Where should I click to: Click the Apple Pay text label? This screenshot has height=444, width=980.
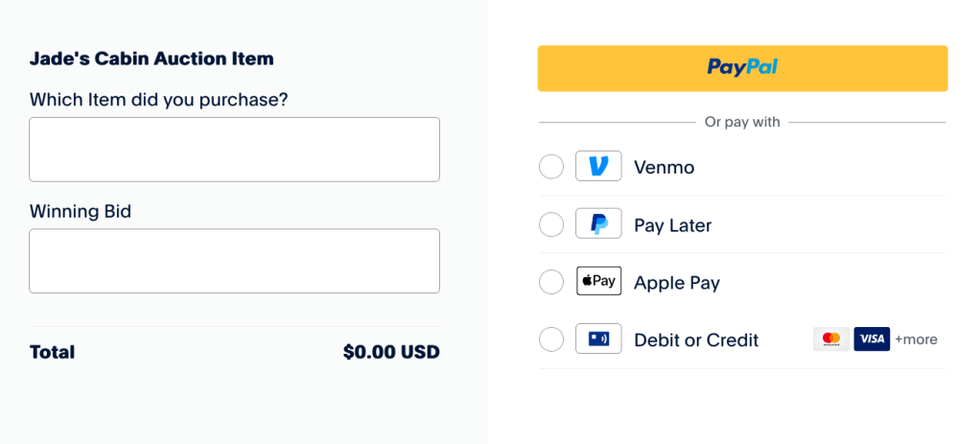676,283
